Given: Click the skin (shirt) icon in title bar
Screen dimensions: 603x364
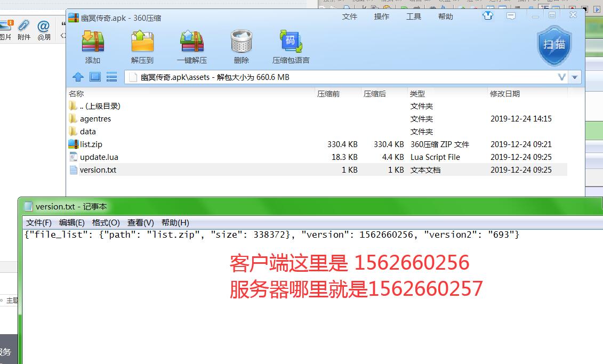Looking at the screenshot, I should click(488, 16).
